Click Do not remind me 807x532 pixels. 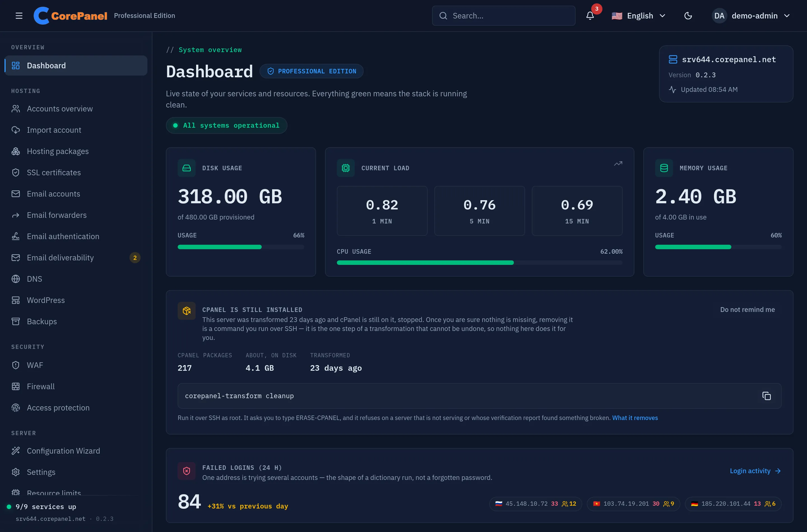coord(747,309)
